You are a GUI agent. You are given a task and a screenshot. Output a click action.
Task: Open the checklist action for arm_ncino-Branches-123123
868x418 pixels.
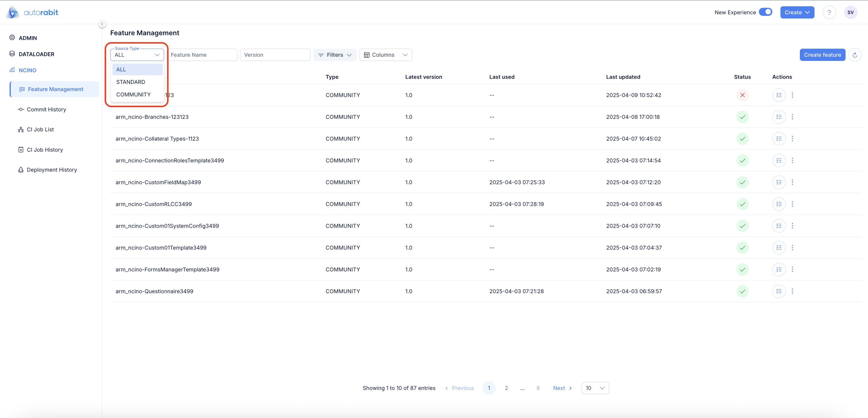click(x=779, y=117)
